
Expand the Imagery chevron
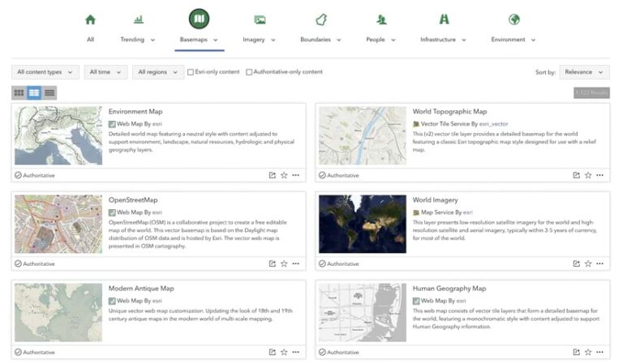point(273,40)
